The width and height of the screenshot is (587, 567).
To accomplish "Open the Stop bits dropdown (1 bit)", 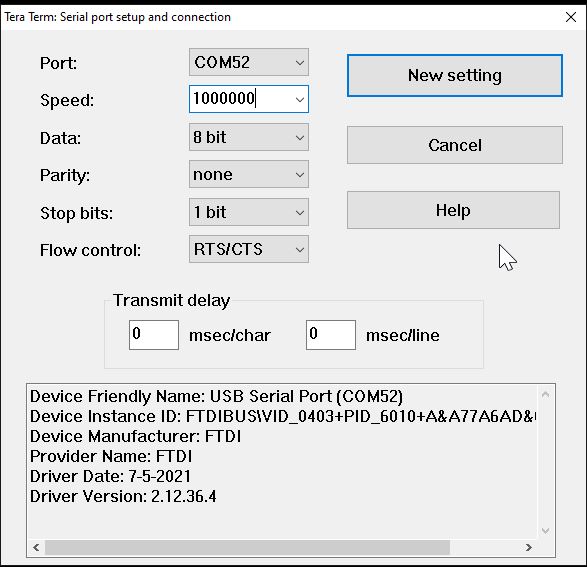I will tap(249, 212).
